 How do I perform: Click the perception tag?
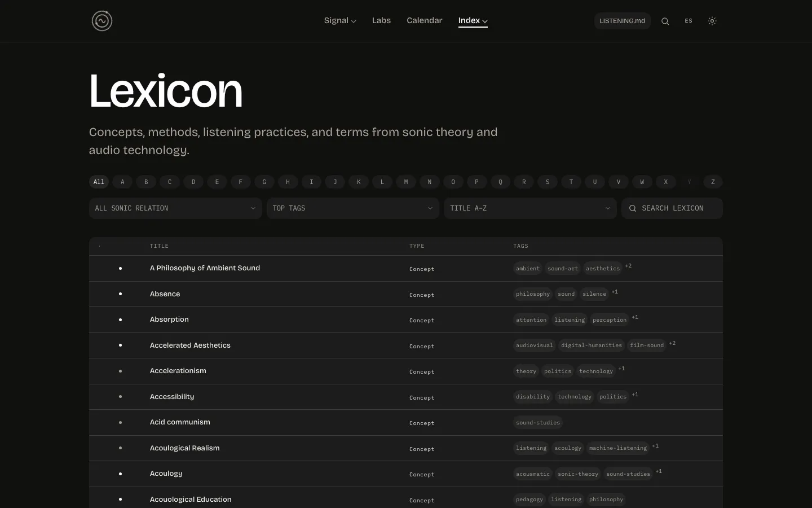click(610, 320)
